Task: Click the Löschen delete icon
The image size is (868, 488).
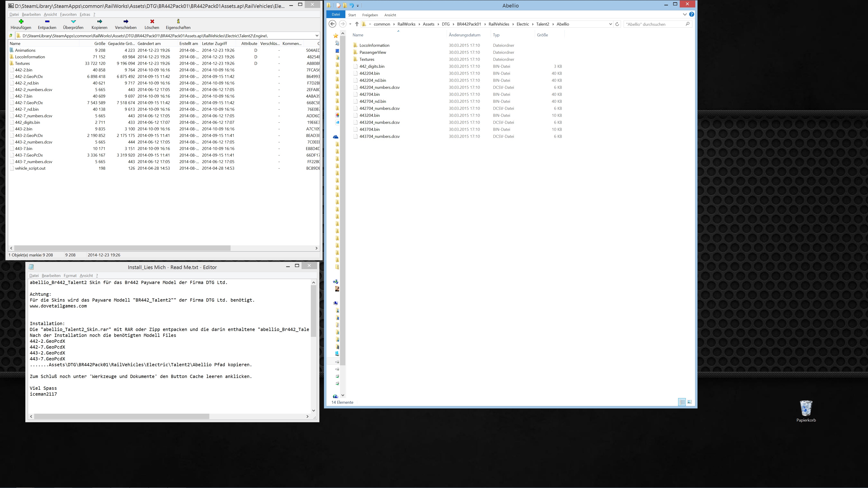Action: [x=152, y=21]
